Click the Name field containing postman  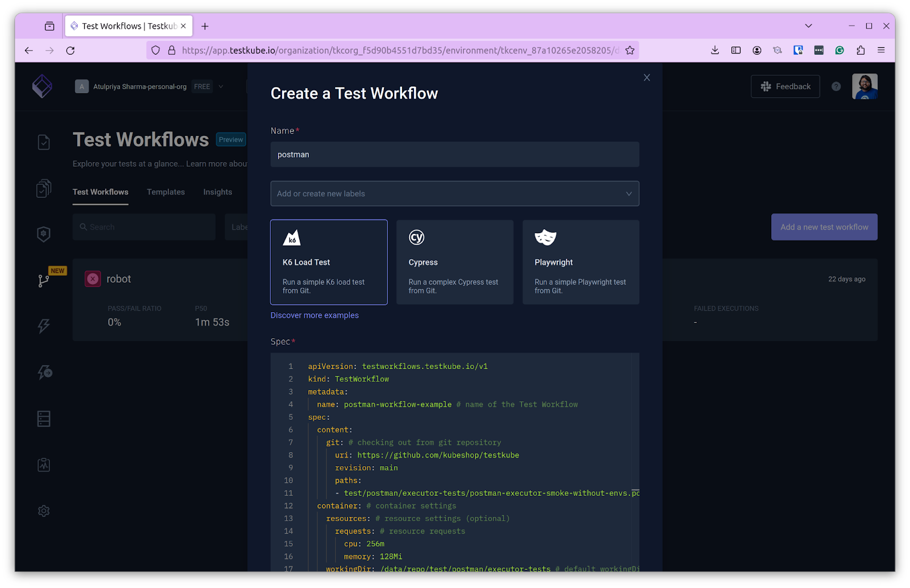tap(455, 155)
